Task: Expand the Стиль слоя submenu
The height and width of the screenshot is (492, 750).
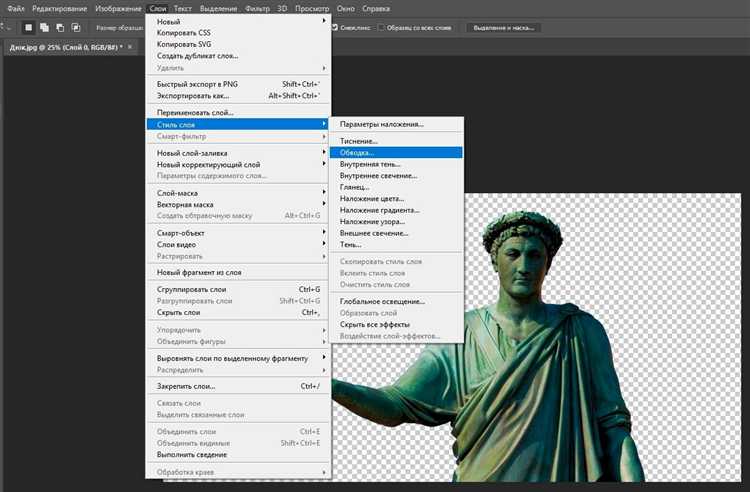Action: tap(238, 124)
